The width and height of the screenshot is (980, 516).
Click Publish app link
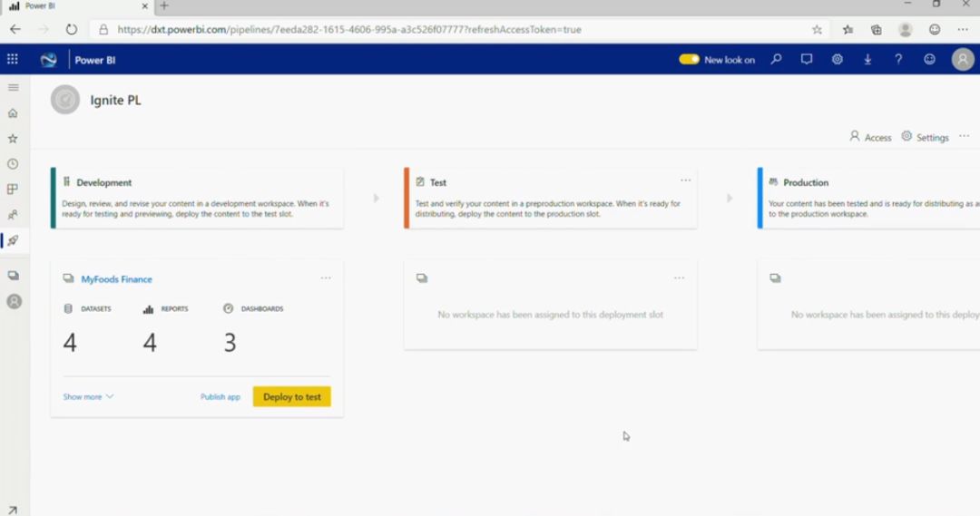(x=220, y=396)
